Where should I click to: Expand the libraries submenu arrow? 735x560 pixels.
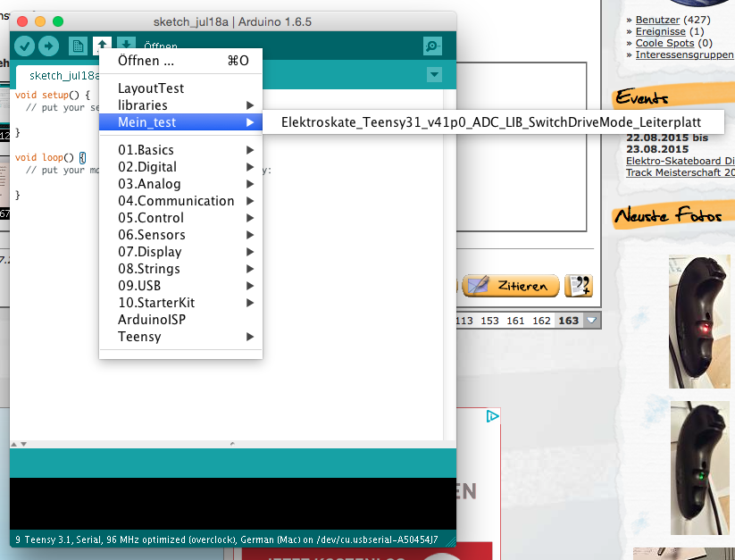pyautogui.click(x=250, y=105)
